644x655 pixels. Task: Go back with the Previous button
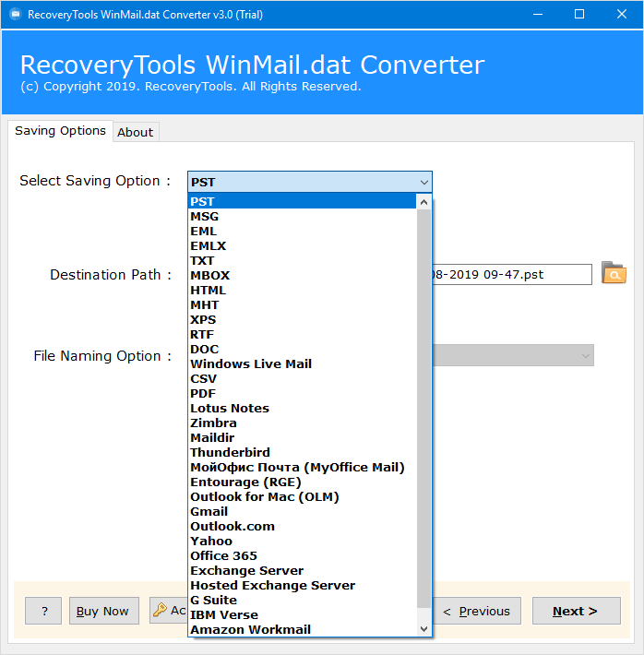[476, 611]
